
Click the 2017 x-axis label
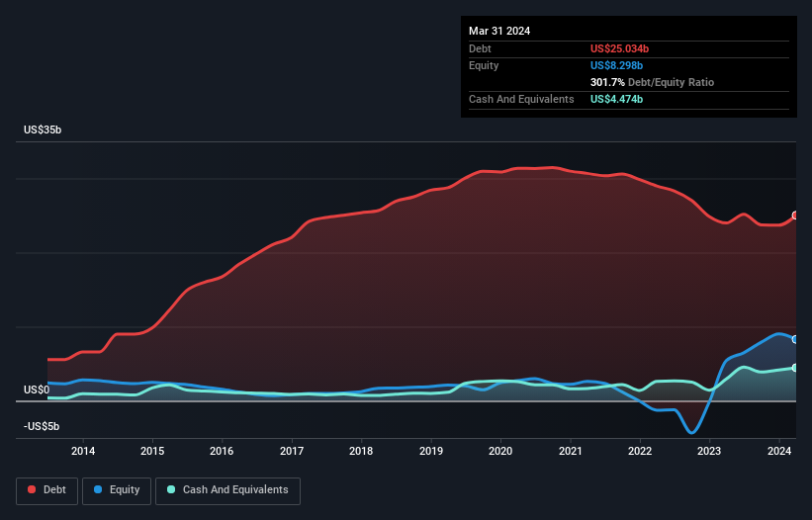(x=292, y=451)
